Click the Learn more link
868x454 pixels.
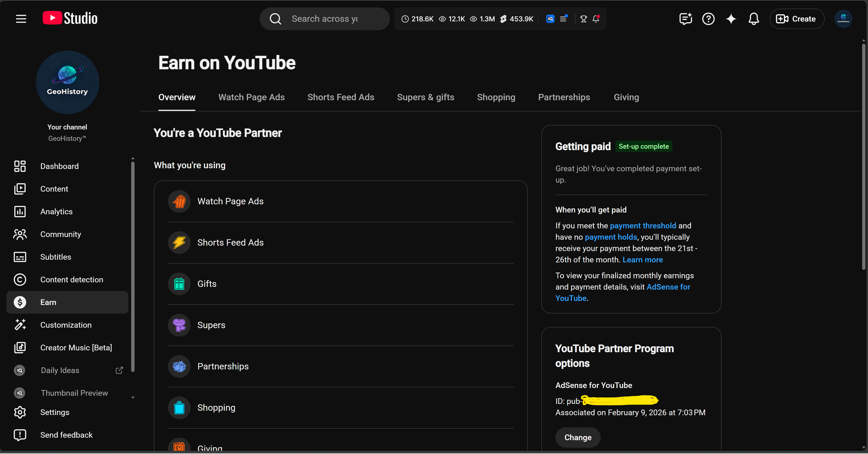pyautogui.click(x=643, y=260)
